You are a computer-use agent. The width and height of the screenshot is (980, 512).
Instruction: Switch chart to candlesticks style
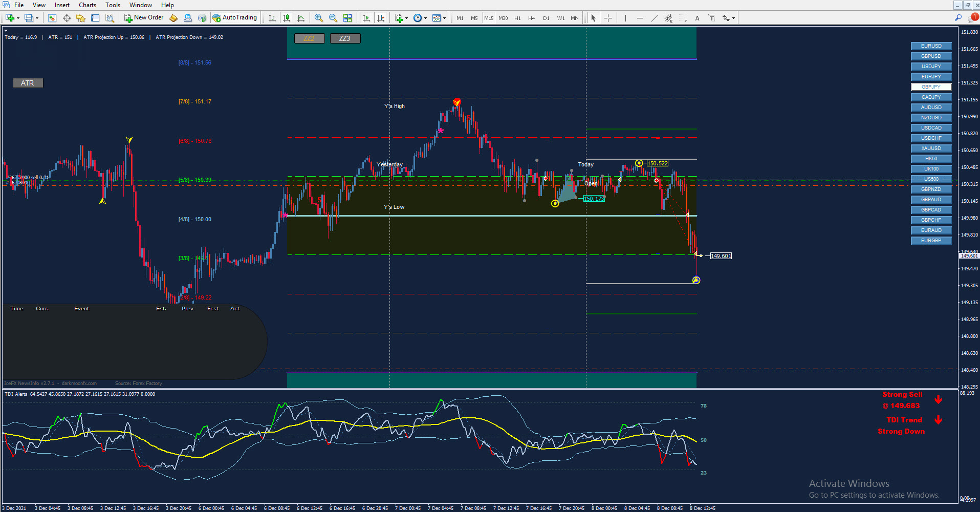pyautogui.click(x=287, y=18)
